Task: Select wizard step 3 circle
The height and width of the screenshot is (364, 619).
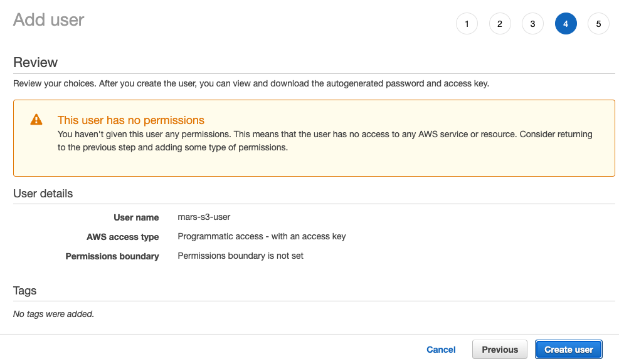Action: click(x=532, y=23)
